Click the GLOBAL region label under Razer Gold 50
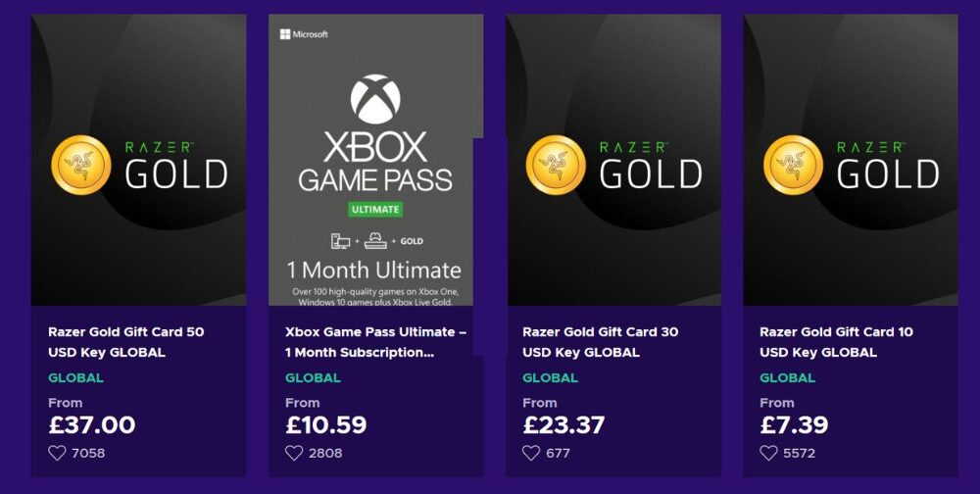980x494 pixels. (75, 378)
